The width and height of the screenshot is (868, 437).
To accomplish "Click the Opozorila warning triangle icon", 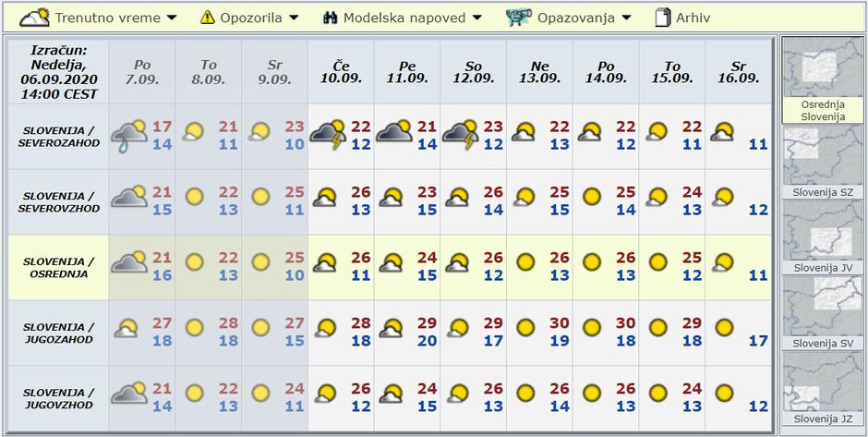I will [208, 18].
